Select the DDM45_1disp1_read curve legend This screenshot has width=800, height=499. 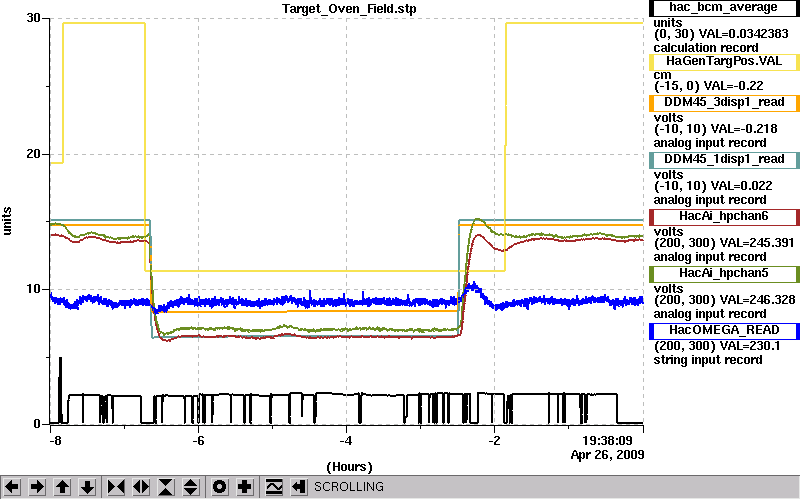tap(724, 160)
